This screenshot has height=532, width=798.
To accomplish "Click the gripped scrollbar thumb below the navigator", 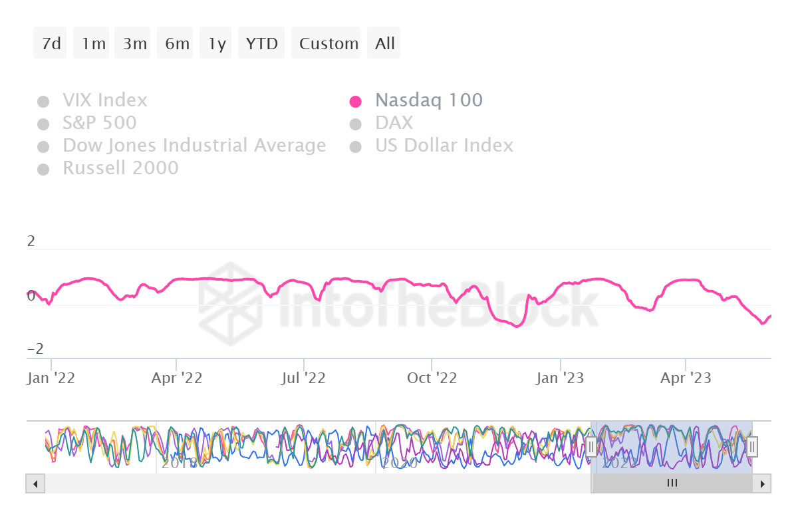I will [672, 483].
